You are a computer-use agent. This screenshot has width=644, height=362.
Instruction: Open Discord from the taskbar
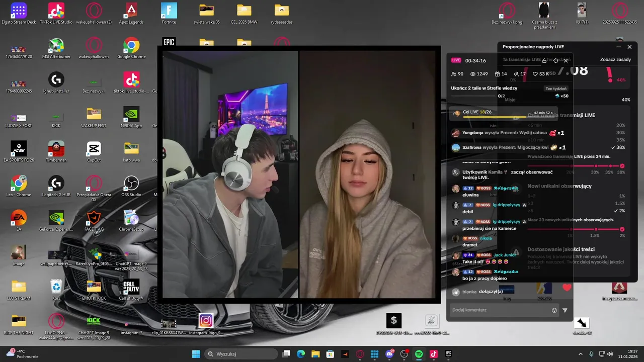coord(389,354)
